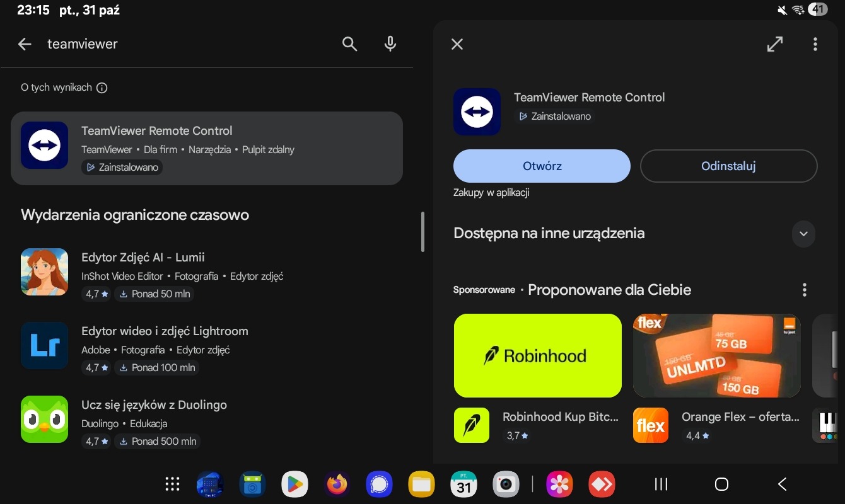845x504 pixels.
Task: Tap the search magnifier icon
Action: pos(349,44)
